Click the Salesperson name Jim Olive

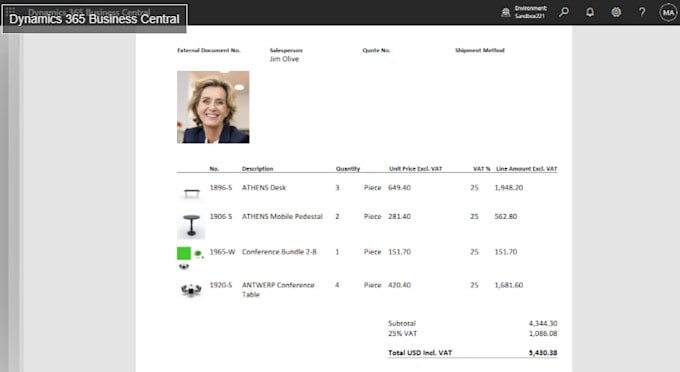(284, 59)
